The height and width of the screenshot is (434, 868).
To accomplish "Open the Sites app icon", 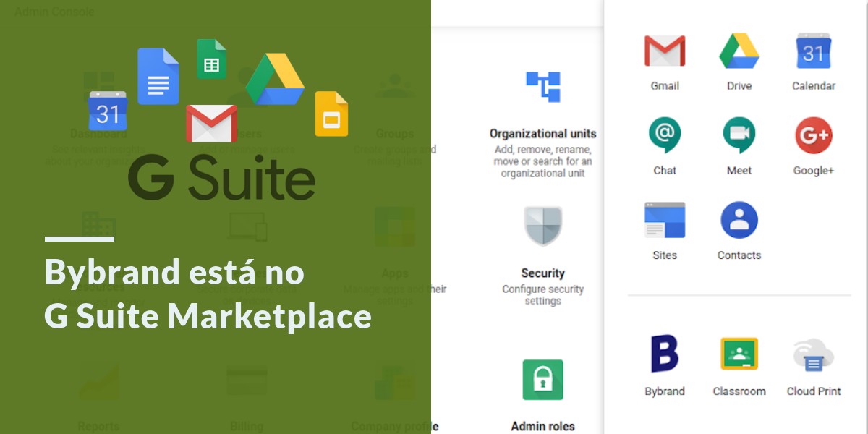I will [664, 220].
